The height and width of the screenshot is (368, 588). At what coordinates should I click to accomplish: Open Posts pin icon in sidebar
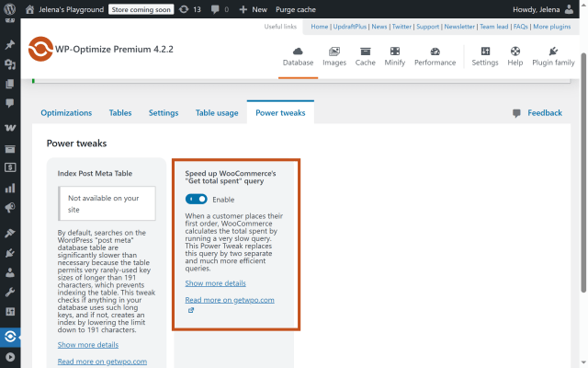pos(10,44)
